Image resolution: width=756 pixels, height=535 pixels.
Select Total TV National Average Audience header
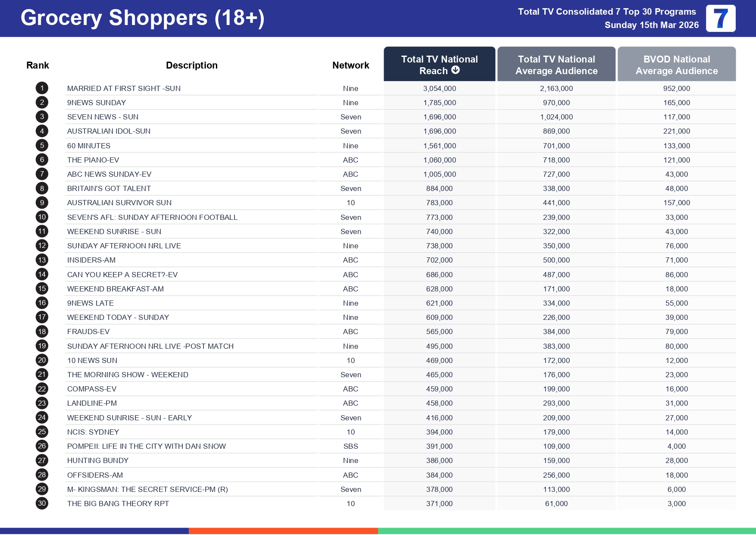(x=556, y=65)
